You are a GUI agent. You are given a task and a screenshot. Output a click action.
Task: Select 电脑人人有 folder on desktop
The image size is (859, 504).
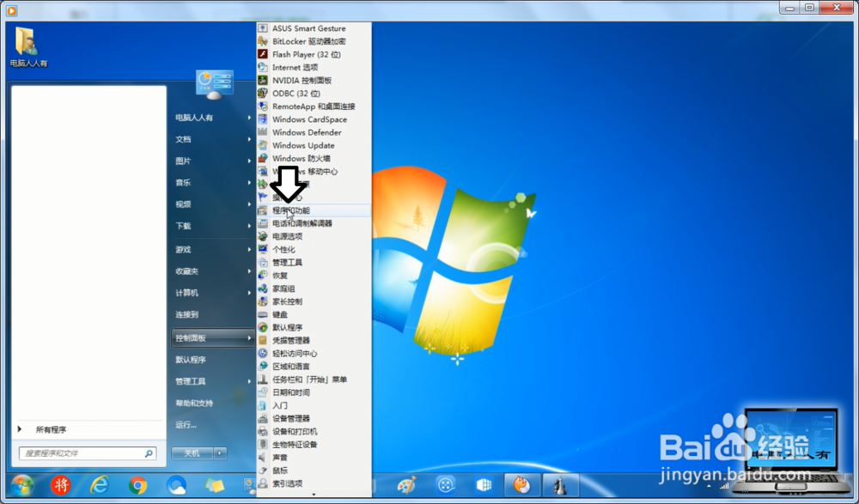coord(28,48)
